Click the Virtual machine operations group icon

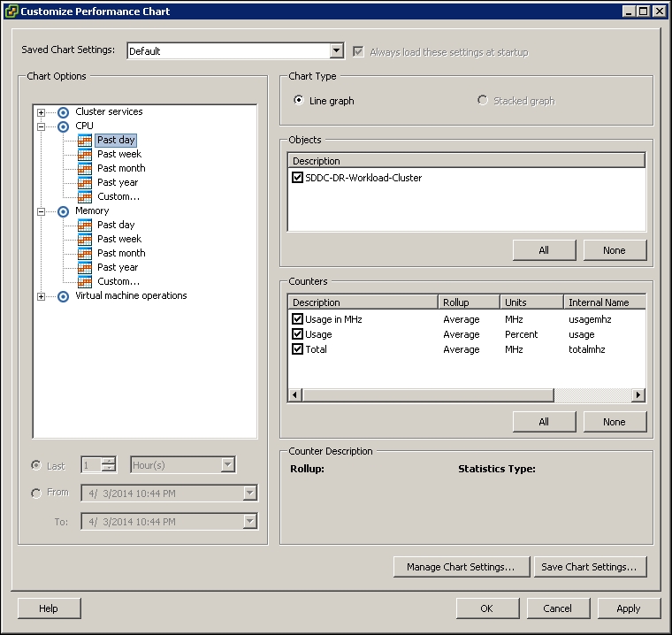[x=63, y=296]
